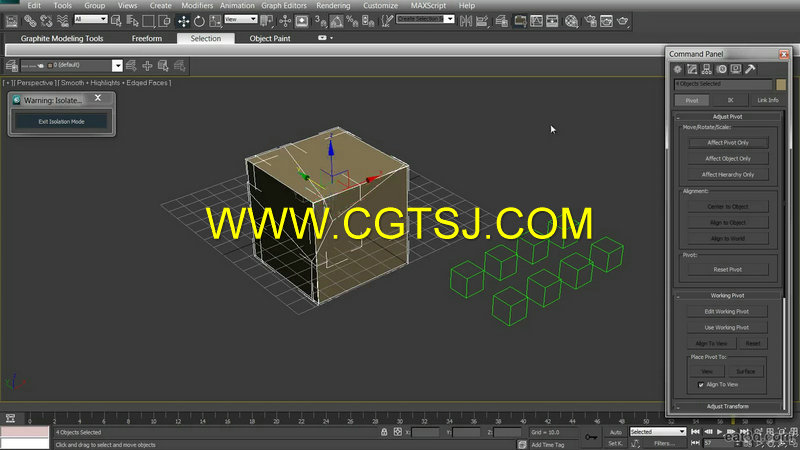
Task: Open Edit Named Selection Sets
Action: tap(387, 21)
